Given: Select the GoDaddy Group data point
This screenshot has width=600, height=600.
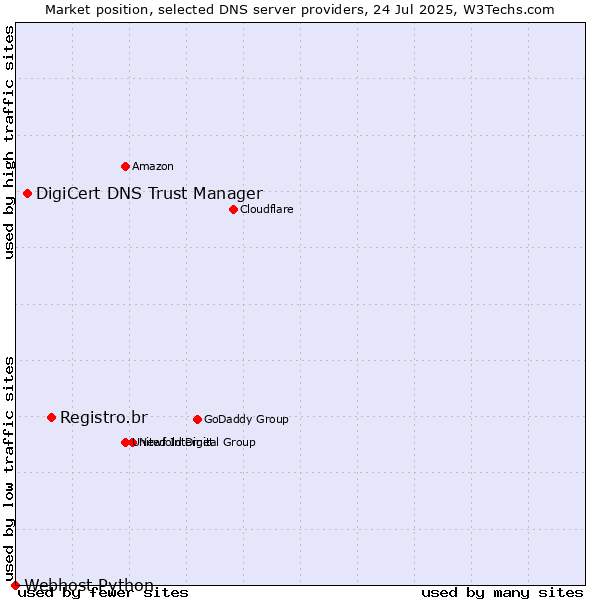Looking at the screenshot, I should point(197,420).
